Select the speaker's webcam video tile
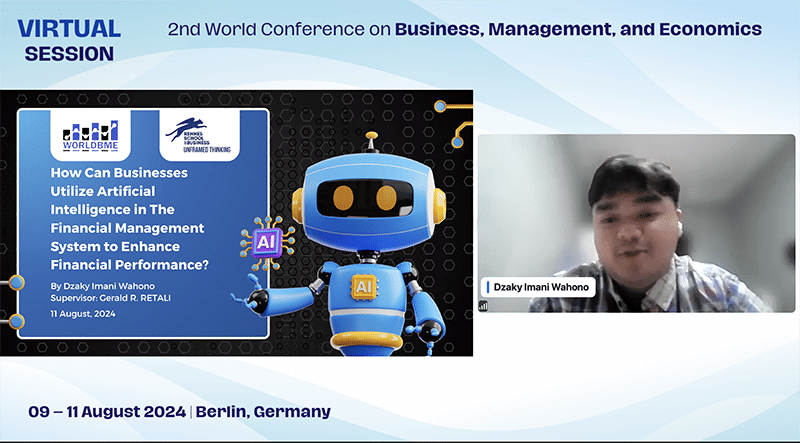800x443 pixels. (x=636, y=223)
